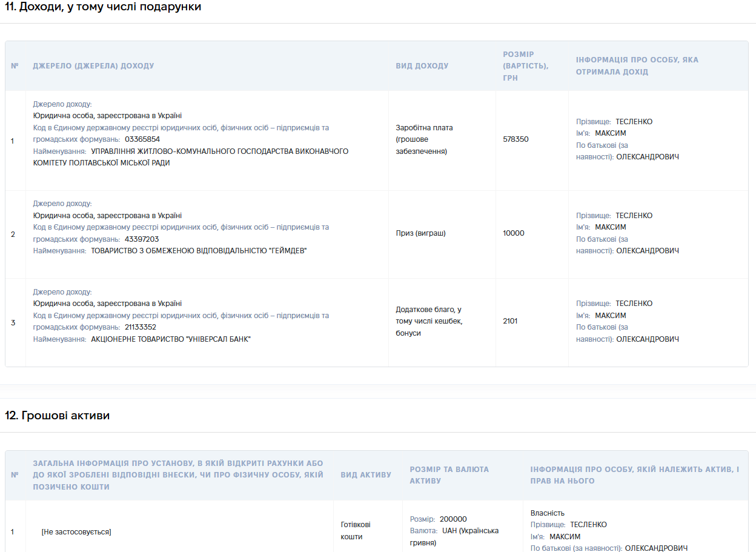Click the 'Вид доходу' column header

pyautogui.click(x=422, y=66)
